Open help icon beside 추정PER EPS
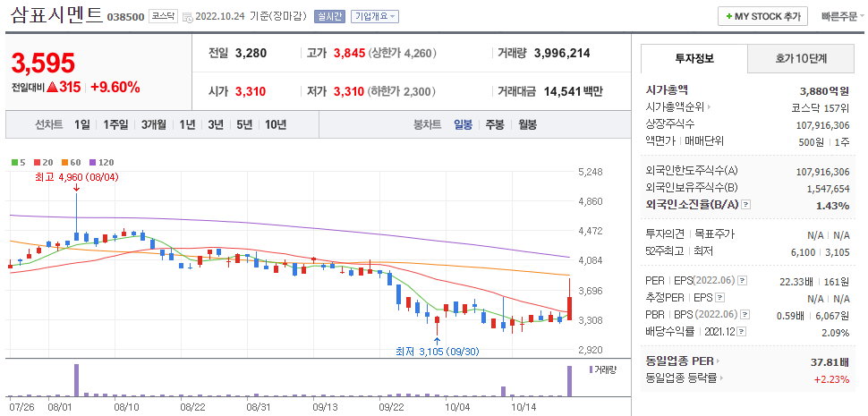This screenshot has width=868, height=416. (719, 298)
